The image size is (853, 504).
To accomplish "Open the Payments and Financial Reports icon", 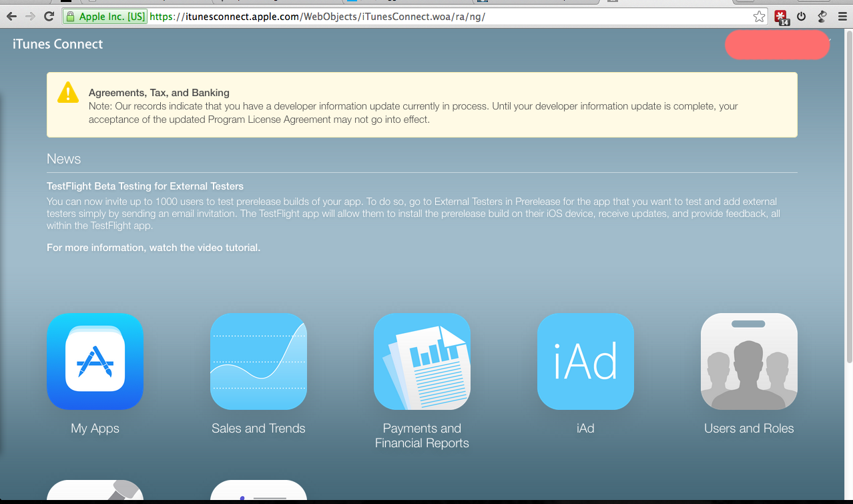I will coord(422,361).
